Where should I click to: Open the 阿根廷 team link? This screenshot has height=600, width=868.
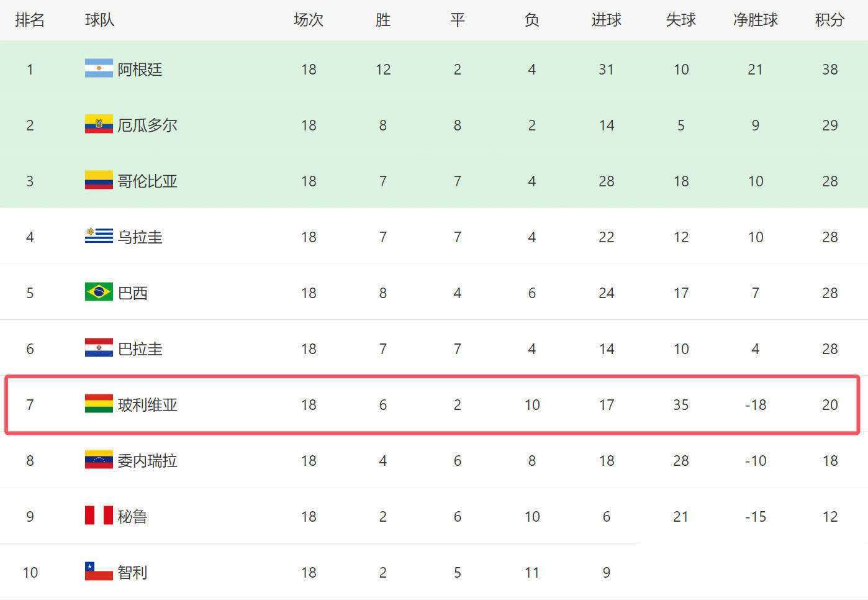pos(140,70)
